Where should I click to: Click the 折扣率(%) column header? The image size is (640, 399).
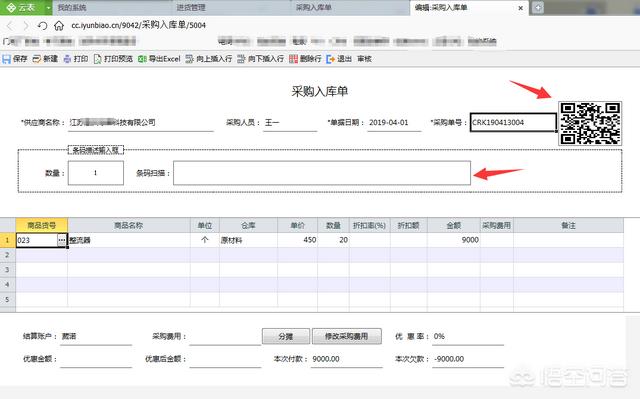point(369,225)
